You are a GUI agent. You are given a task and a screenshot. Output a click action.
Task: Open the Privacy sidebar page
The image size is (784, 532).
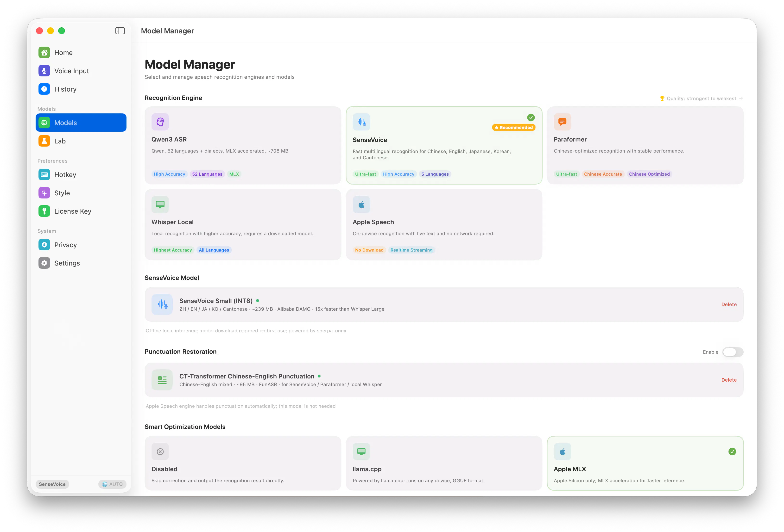click(81, 245)
